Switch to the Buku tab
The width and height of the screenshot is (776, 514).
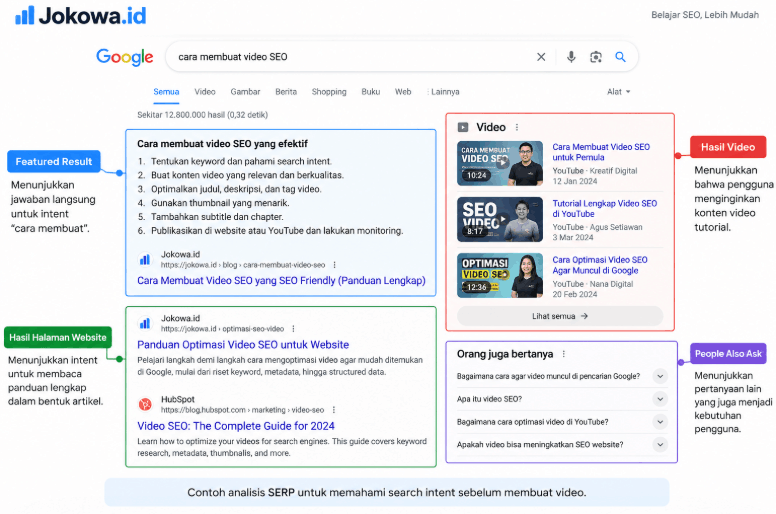[371, 92]
